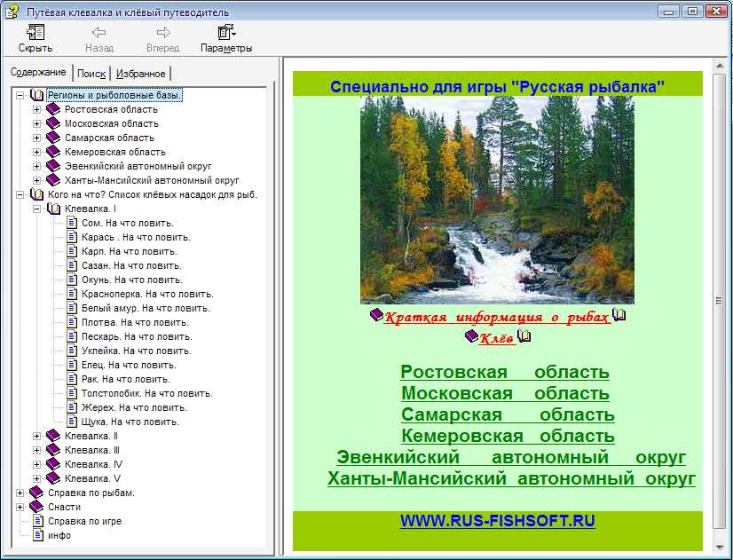Click the open book icon beside Клевалка. I
The width and height of the screenshot is (733, 560).
[53, 209]
